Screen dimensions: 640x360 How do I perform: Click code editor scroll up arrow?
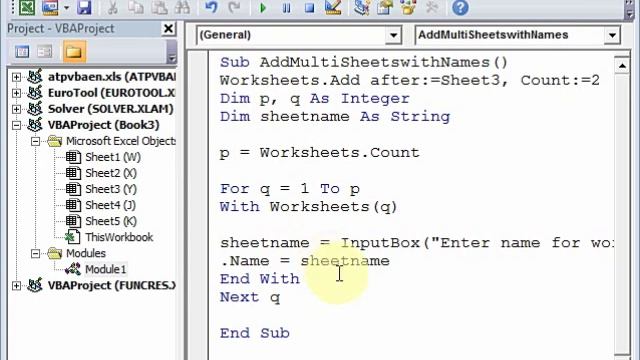coord(622,65)
